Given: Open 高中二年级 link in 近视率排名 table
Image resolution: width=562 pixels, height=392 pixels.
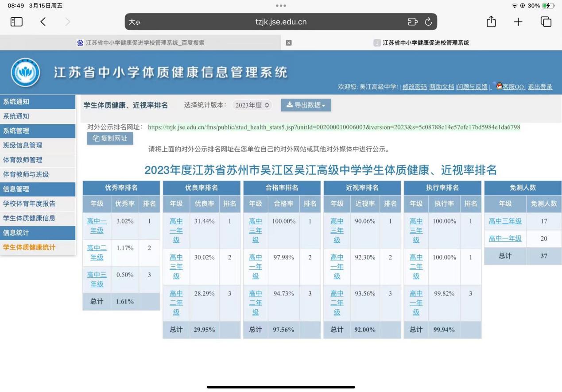Looking at the screenshot, I should tap(337, 303).
